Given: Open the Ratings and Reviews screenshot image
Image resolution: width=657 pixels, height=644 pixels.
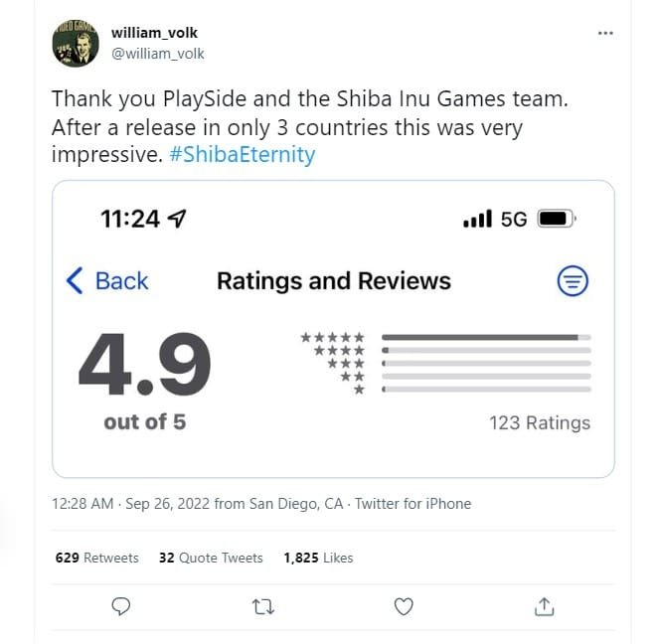Looking at the screenshot, I should [333, 328].
